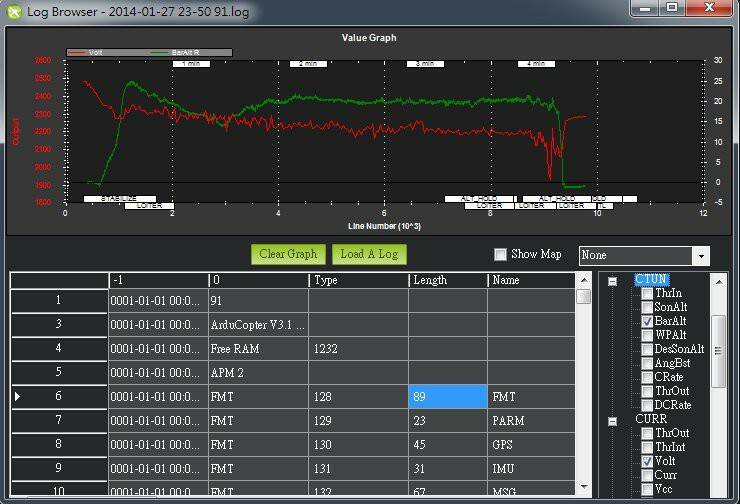
Task: Tick the DesSonAlt checkbox
Action: point(647,350)
